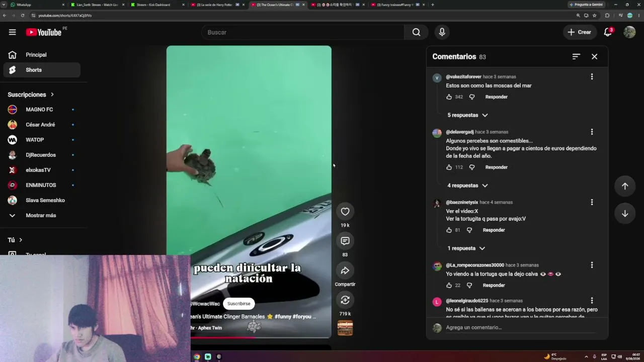644x362 pixels.
Task: Open the notifications bell
Action: pyautogui.click(x=608, y=32)
